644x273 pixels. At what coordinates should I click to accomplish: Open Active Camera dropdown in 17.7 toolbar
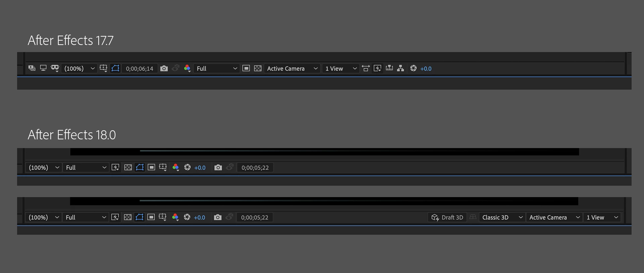(x=292, y=69)
